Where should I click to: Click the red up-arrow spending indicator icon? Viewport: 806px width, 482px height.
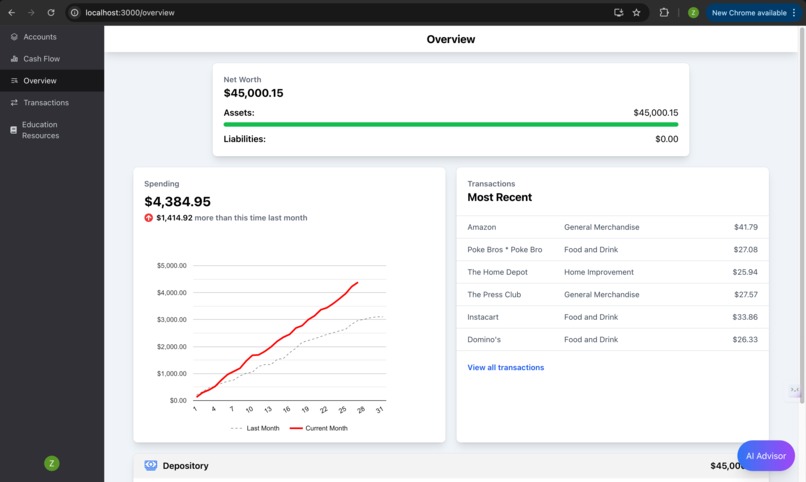point(149,218)
